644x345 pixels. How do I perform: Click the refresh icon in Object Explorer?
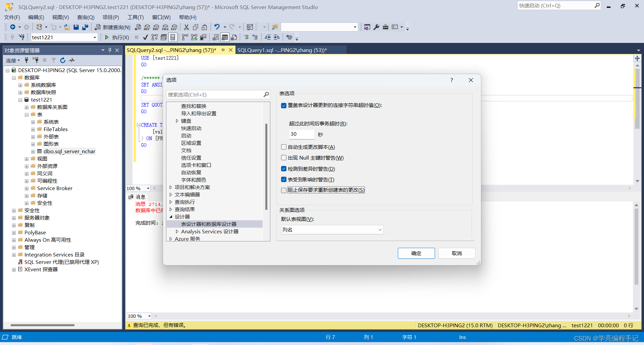point(63,60)
